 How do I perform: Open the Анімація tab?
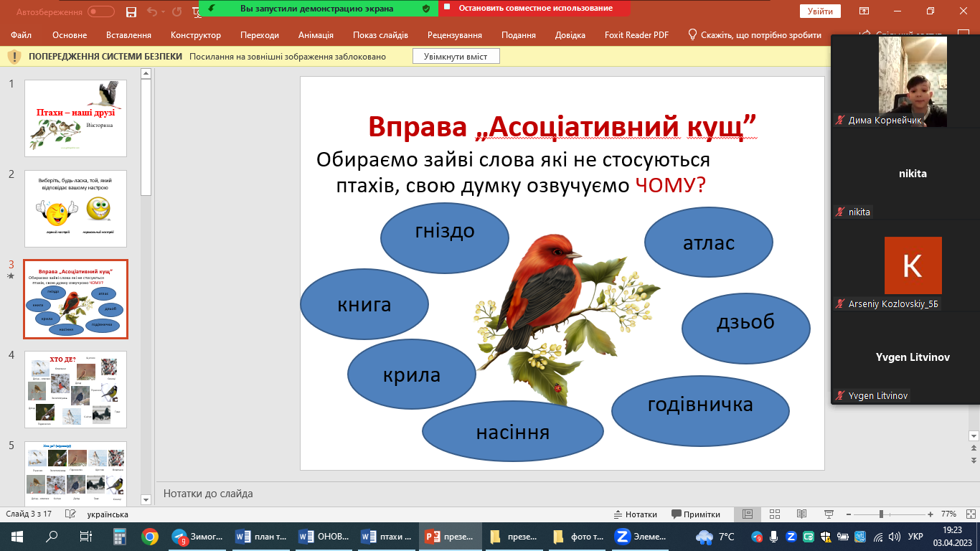316,34
